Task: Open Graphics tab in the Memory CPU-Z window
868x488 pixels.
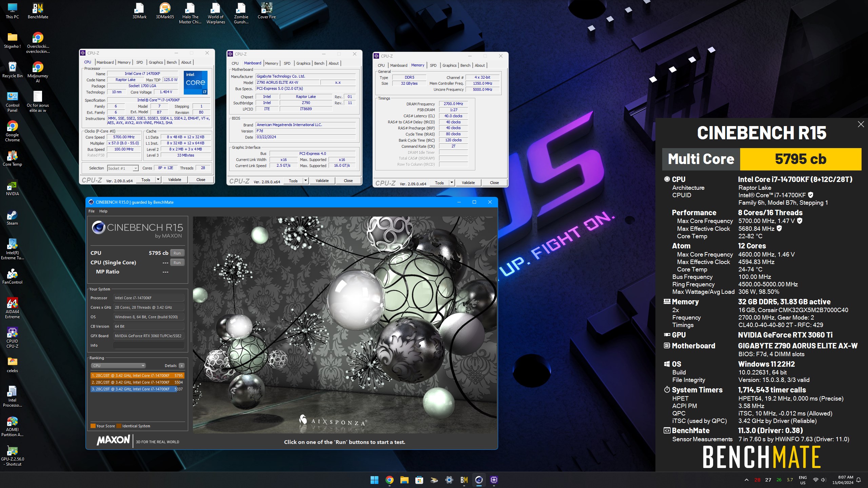Action: click(449, 65)
